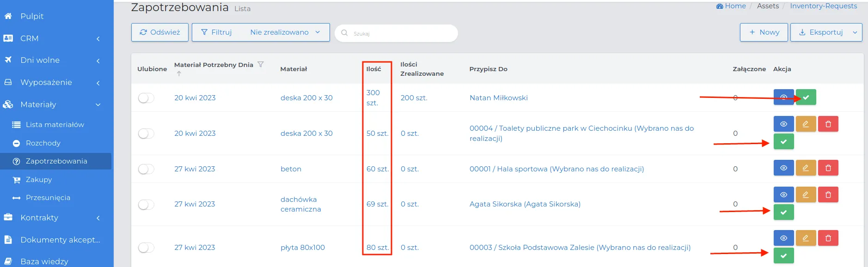Toggle favorite for Natan Miłkowski row

[x=146, y=98]
